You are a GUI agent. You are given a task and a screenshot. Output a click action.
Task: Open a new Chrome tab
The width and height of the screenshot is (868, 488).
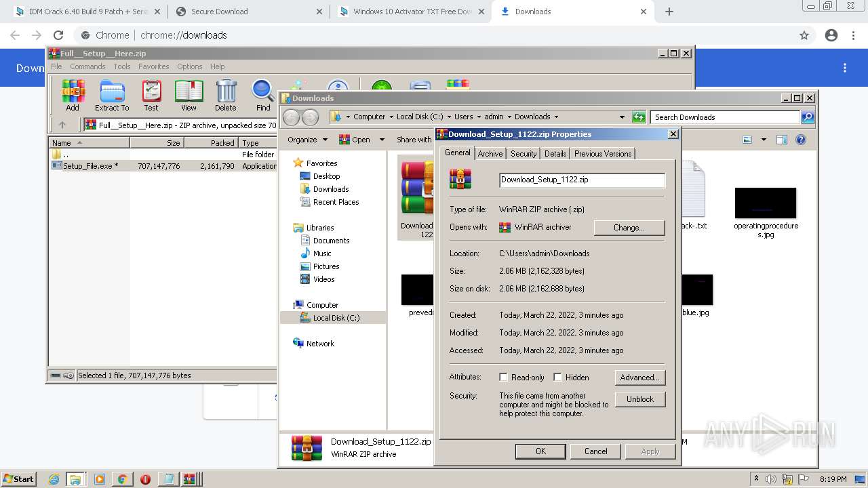point(669,12)
